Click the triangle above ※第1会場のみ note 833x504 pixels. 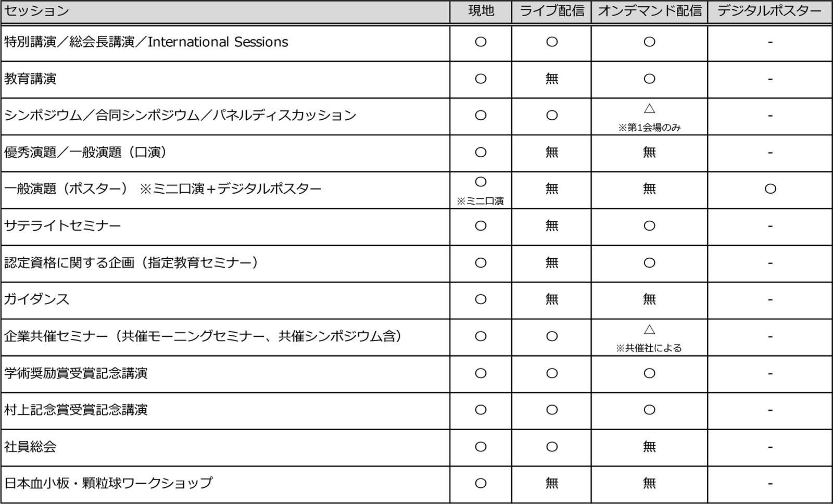649,109
